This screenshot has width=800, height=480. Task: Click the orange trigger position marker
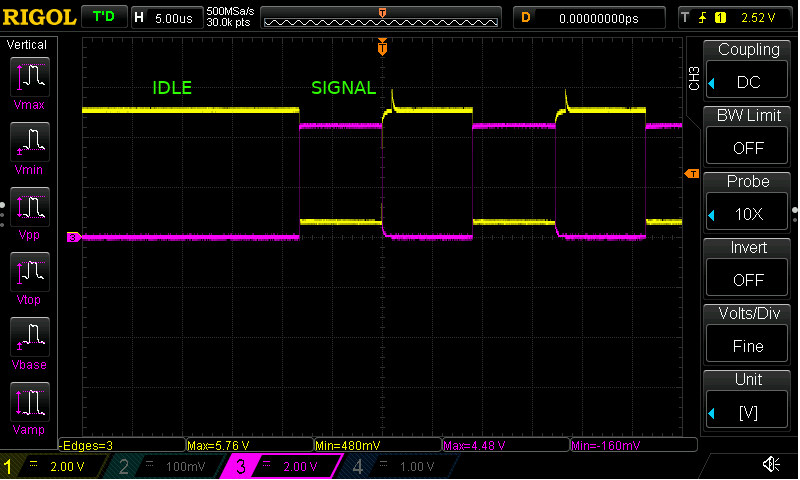pyautogui.click(x=381, y=47)
